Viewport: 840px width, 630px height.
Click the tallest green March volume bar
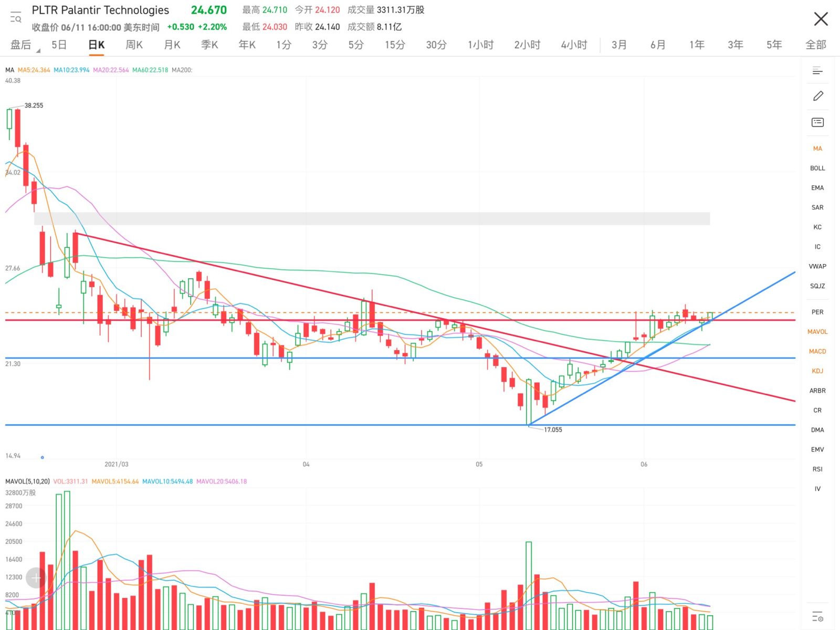coord(67,560)
